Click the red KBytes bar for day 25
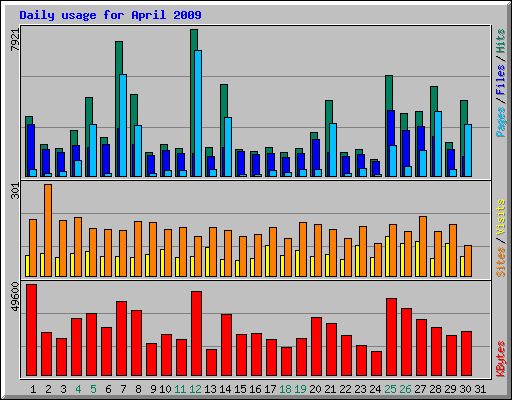This screenshot has height=400, width=512. pos(392,337)
